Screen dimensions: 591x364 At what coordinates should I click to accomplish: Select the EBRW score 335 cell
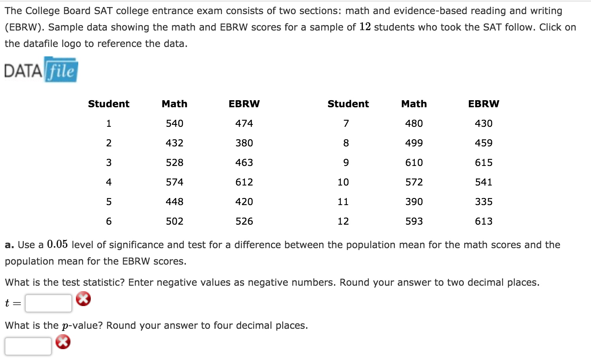click(484, 202)
